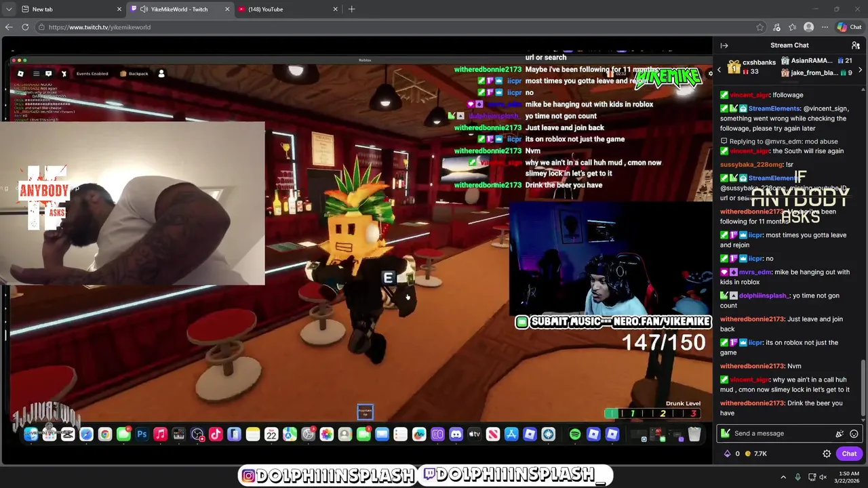This screenshot has height=488, width=868.
Task: Click the Bits diamond icon
Action: (x=728, y=453)
